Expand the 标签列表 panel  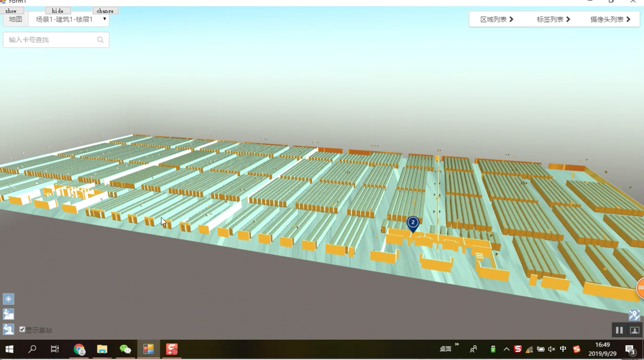click(553, 19)
